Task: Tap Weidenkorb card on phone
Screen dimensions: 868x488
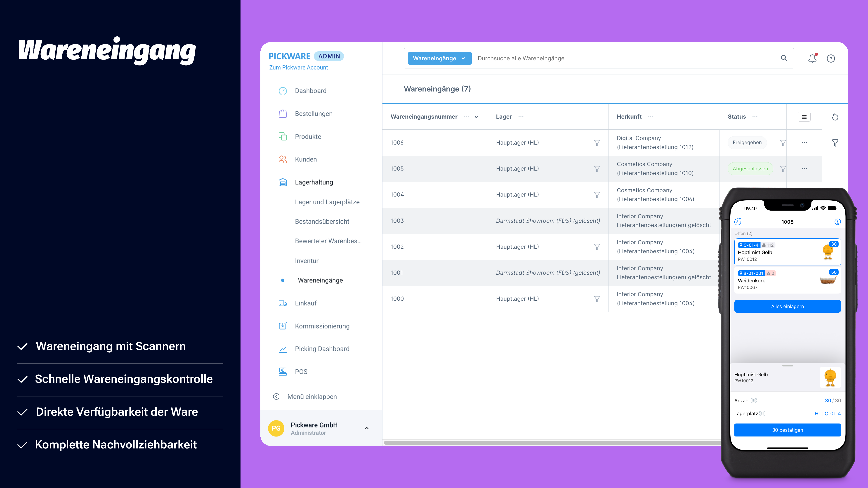Action: pyautogui.click(x=787, y=280)
